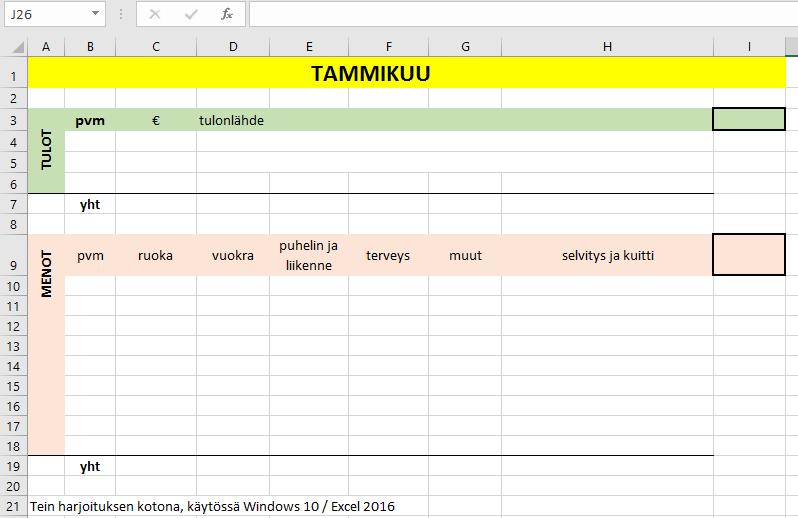Select column C header

[x=156, y=47]
